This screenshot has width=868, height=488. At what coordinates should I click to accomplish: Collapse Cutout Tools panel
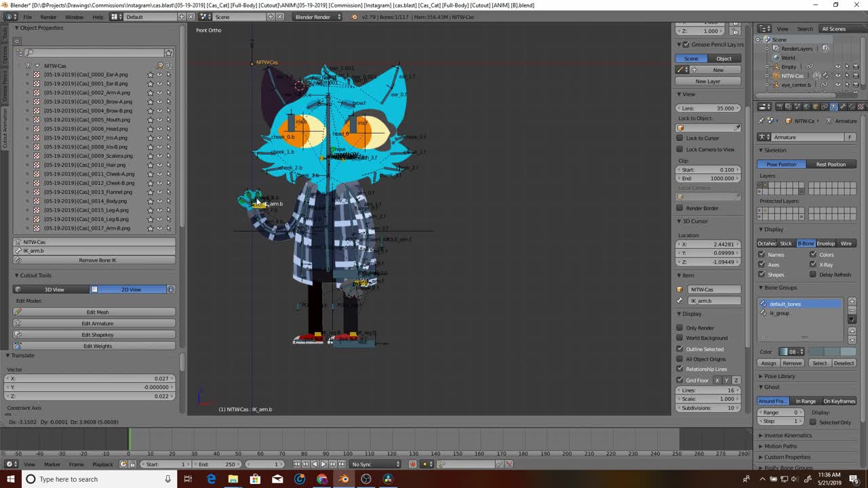(x=16, y=275)
